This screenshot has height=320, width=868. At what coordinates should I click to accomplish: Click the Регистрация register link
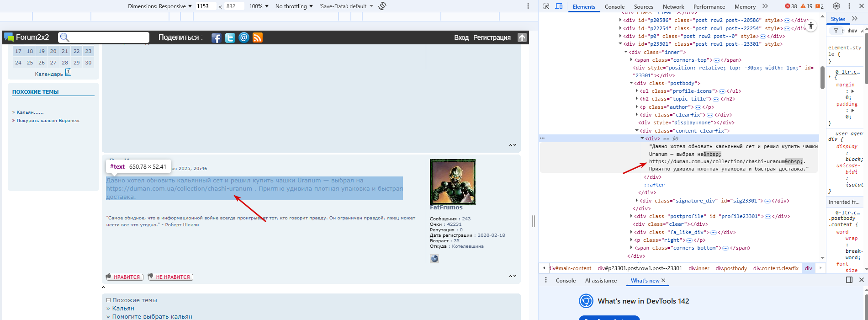coord(492,37)
